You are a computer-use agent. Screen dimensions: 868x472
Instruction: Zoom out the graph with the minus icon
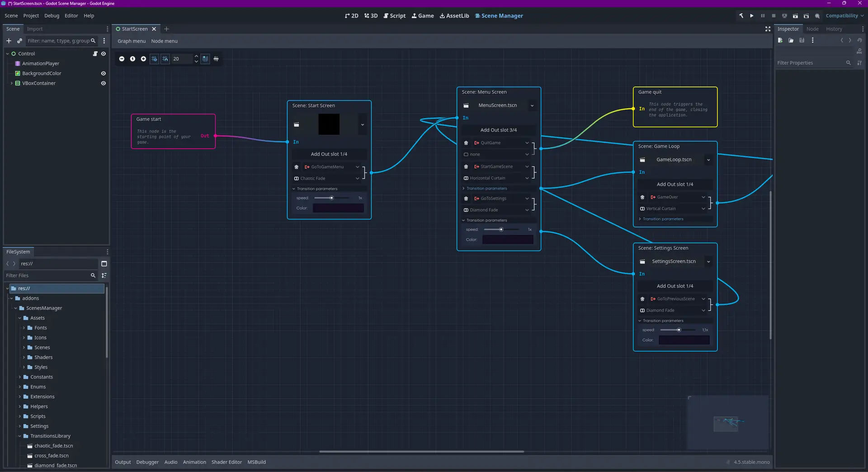tap(122, 59)
